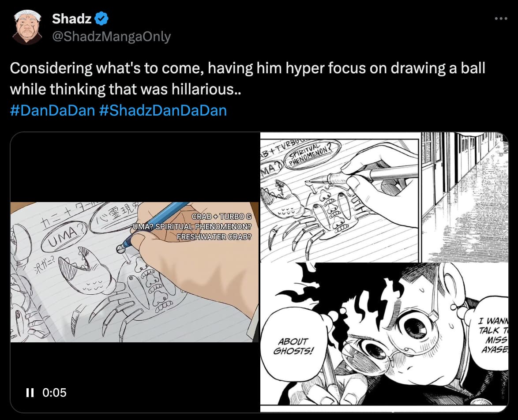
Task: Click the Shadz display name
Action: pyautogui.click(x=71, y=19)
